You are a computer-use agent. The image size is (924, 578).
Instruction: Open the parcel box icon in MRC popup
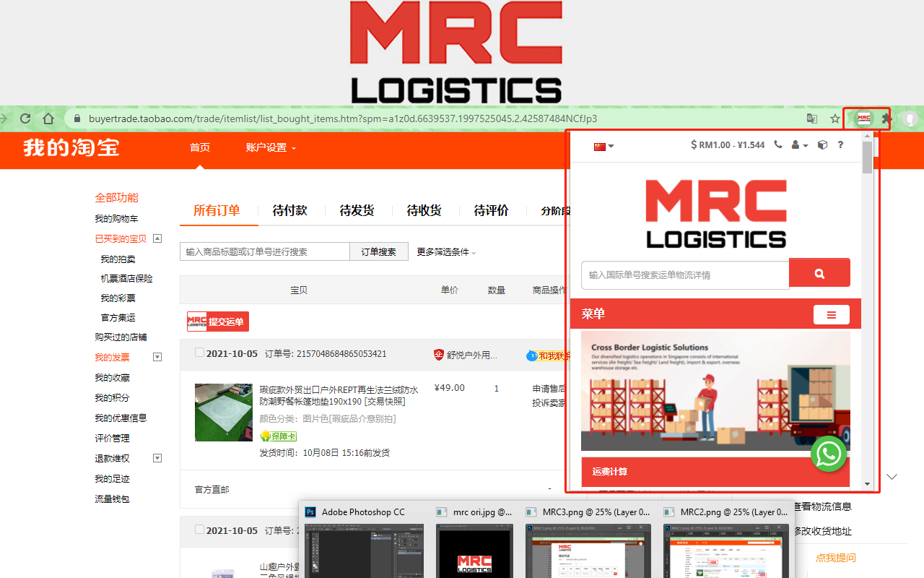coord(822,144)
